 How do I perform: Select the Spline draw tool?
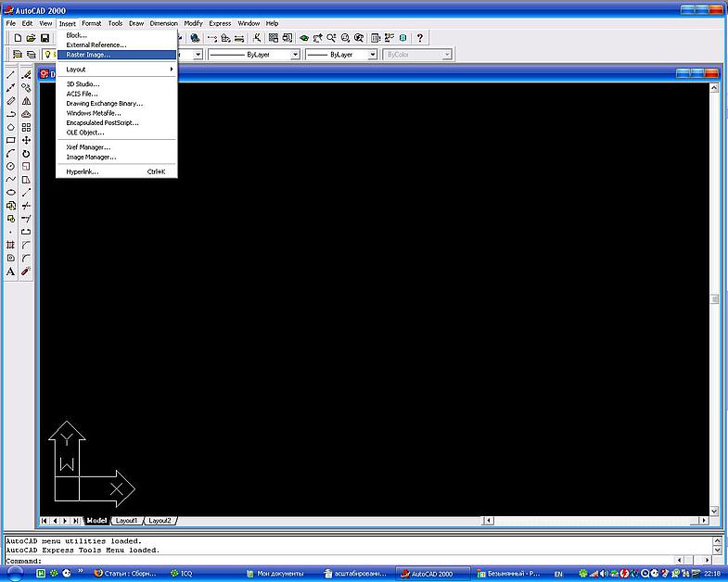[x=11, y=179]
